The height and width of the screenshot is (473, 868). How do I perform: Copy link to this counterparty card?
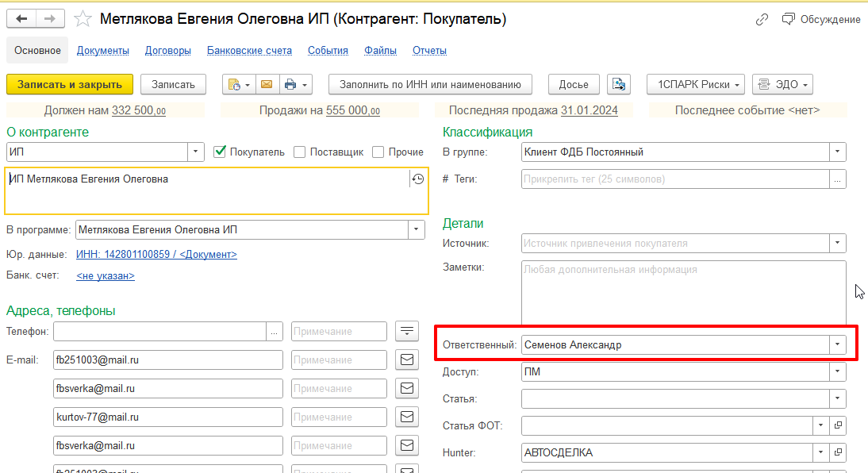(762, 19)
